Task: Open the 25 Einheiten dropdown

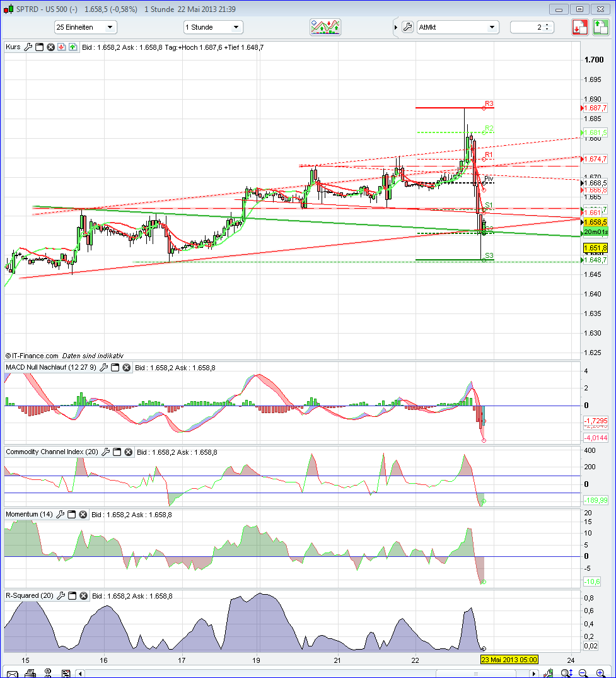Action: pyautogui.click(x=86, y=27)
